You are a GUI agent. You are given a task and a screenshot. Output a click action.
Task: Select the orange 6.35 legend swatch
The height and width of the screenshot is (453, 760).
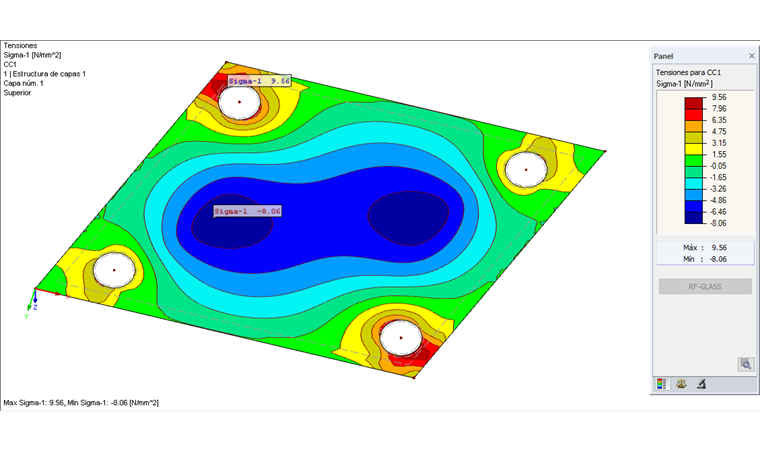click(694, 126)
